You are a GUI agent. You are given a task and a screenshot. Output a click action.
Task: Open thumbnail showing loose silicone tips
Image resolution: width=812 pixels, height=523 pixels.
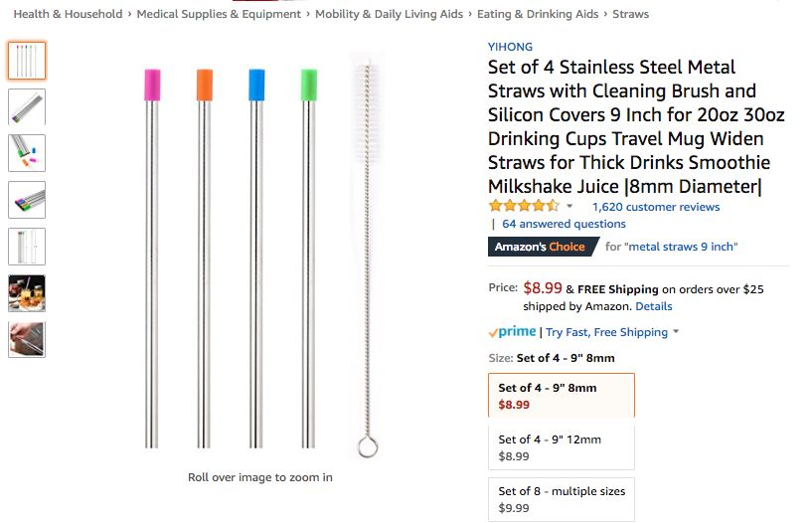coord(27,153)
